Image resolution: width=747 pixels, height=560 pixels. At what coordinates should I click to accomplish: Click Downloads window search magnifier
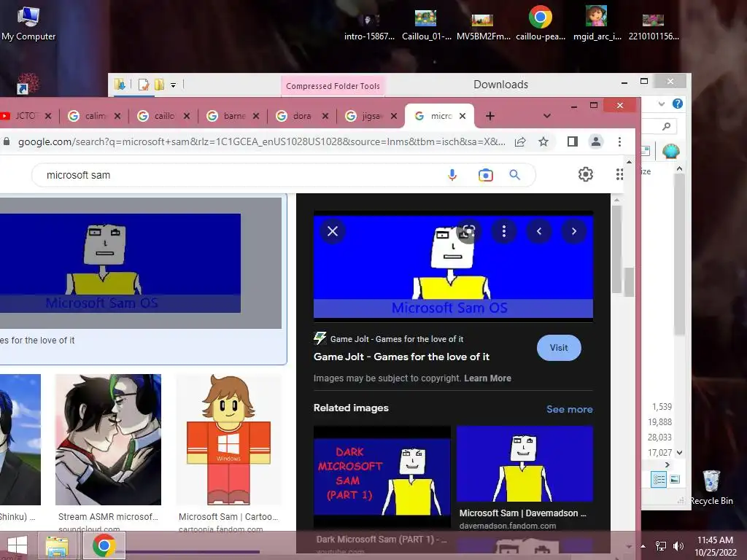667,126
